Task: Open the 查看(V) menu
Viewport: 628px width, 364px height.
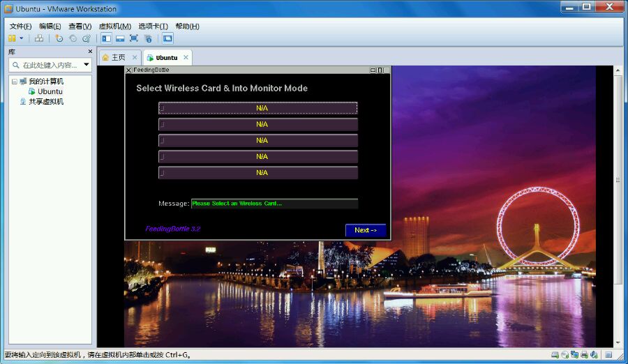Action: (x=80, y=26)
